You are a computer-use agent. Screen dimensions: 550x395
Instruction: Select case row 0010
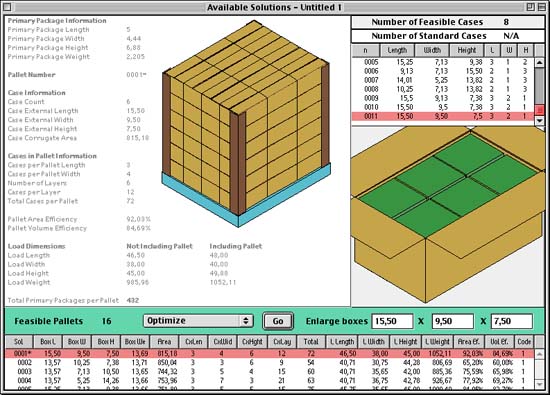pyautogui.click(x=443, y=107)
